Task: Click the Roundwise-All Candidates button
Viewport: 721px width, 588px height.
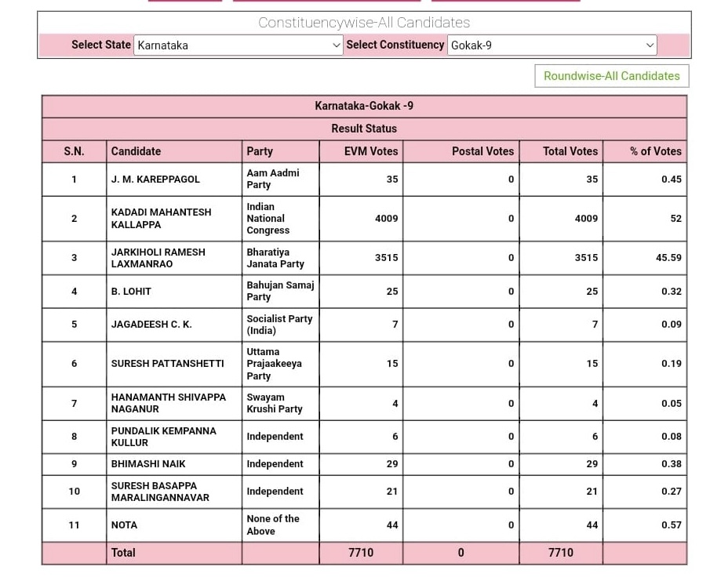Action: [611, 76]
